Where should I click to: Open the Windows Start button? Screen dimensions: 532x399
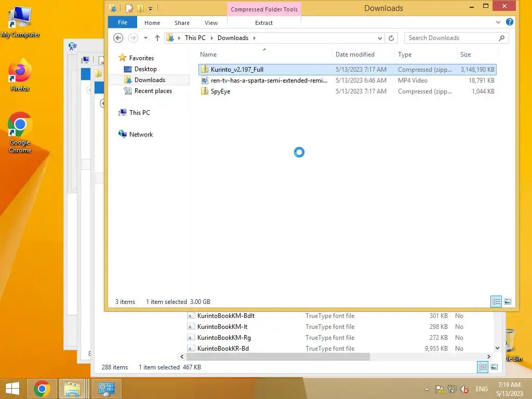(12, 389)
